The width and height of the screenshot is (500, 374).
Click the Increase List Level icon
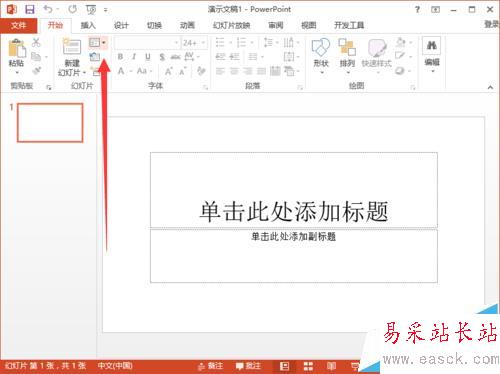pos(234,57)
